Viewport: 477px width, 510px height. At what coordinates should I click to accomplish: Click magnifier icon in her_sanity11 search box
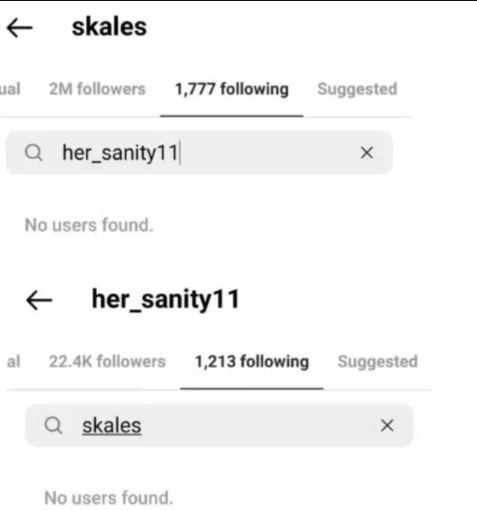34,153
